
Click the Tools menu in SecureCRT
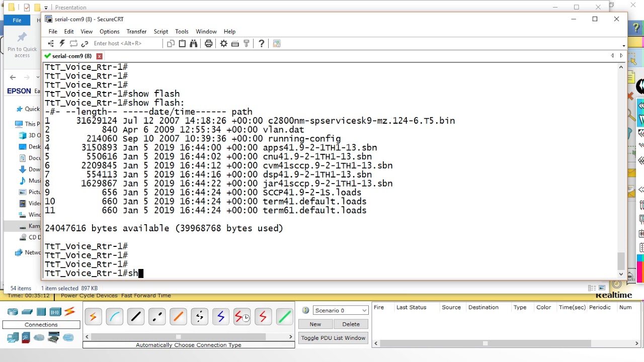(x=182, y=32)
